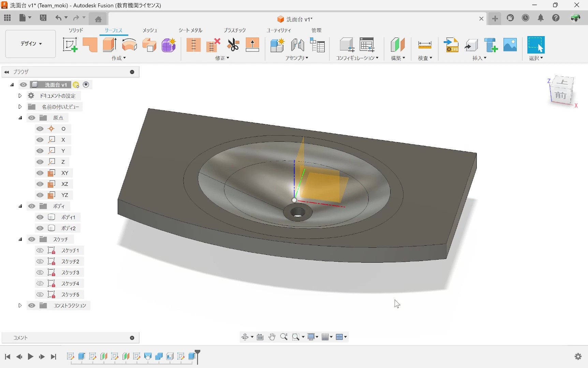Open timeline settings gear
The height and width of the screenshot is (368, 588).
tap(578, 356)
